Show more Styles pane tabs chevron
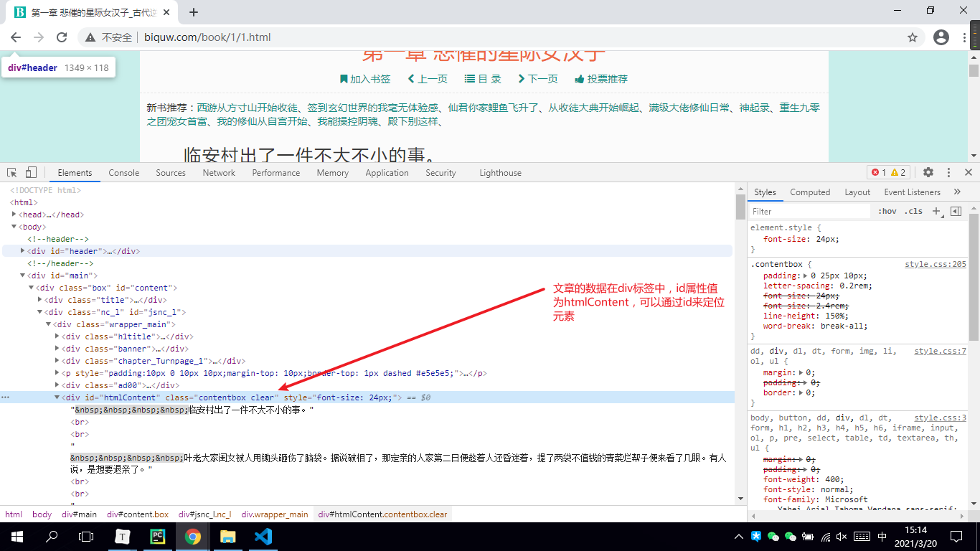The height and width of the screenshot is (551, 980). [957, 192]
